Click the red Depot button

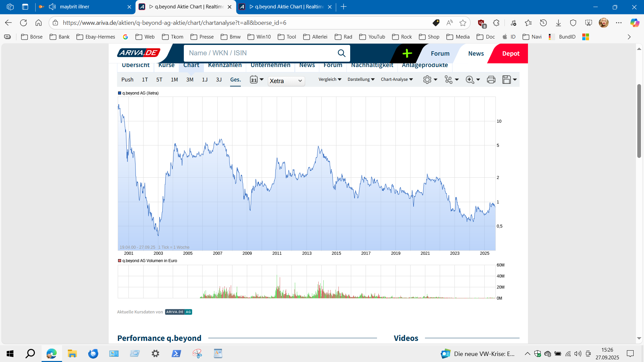click(511, 54)
